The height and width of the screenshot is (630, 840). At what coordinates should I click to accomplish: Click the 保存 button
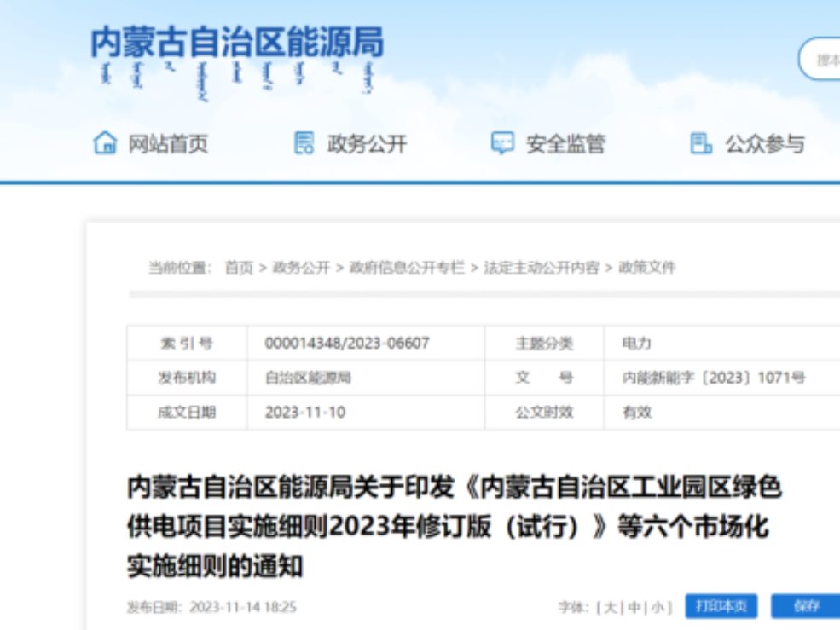coord(806,606)
